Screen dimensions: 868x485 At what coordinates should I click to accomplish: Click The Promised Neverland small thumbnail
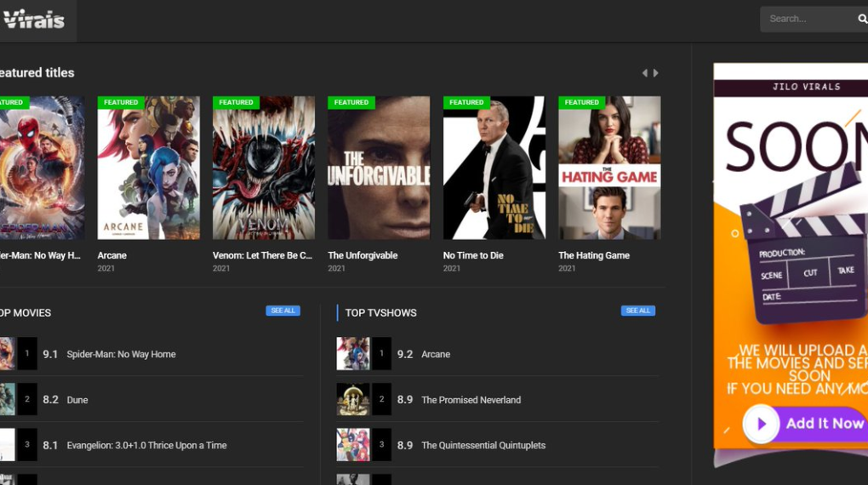353,399
